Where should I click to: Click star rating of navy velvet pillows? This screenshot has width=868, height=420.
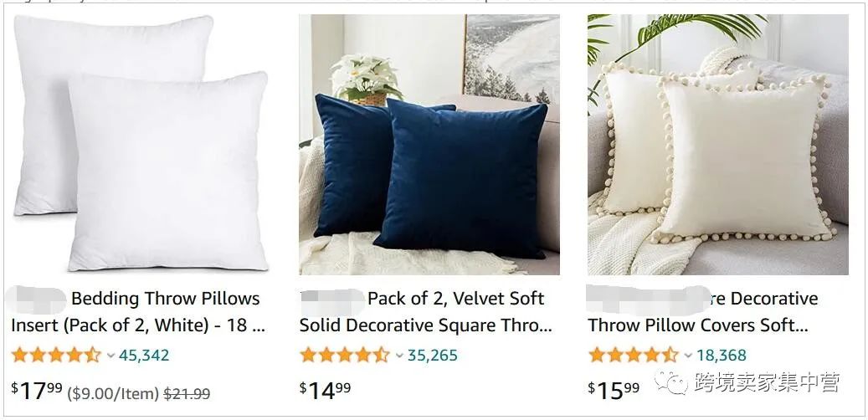point(344,355)
